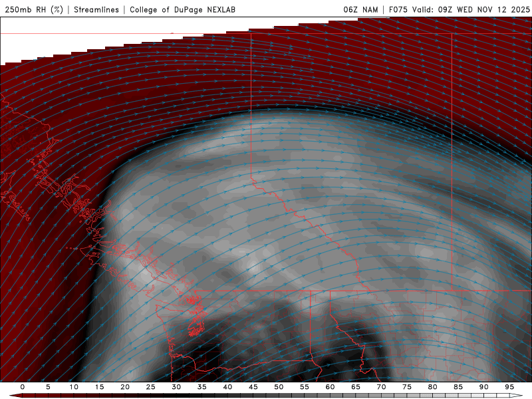Click the 'Streamlines' label in header
Image resolution: width=532 pixels, height=399 pixels.
(x=96, y=10)
